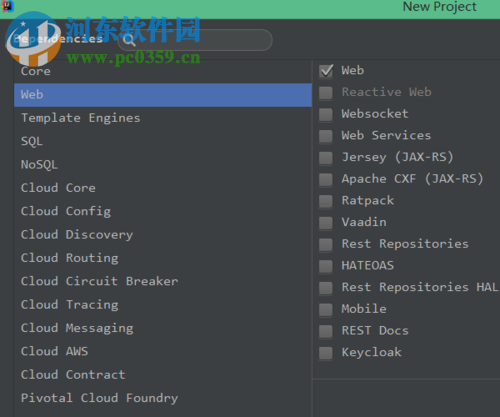Select Cloud Circuit Breaker category
This screenshot has height=417, width=500.
coord(163,281)
